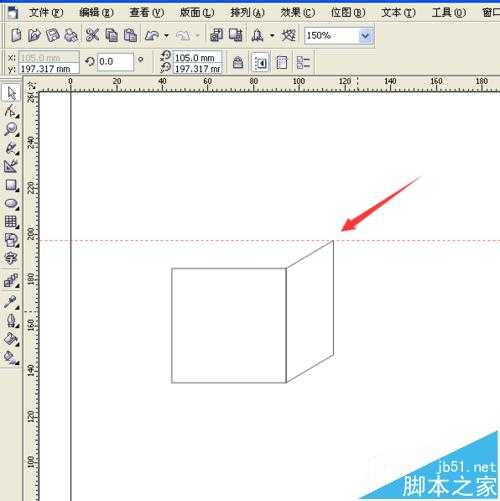The height and width of the screenshot is (501, 500).
Task: Toggle the lock ratio padlock button
Action: 238,62
